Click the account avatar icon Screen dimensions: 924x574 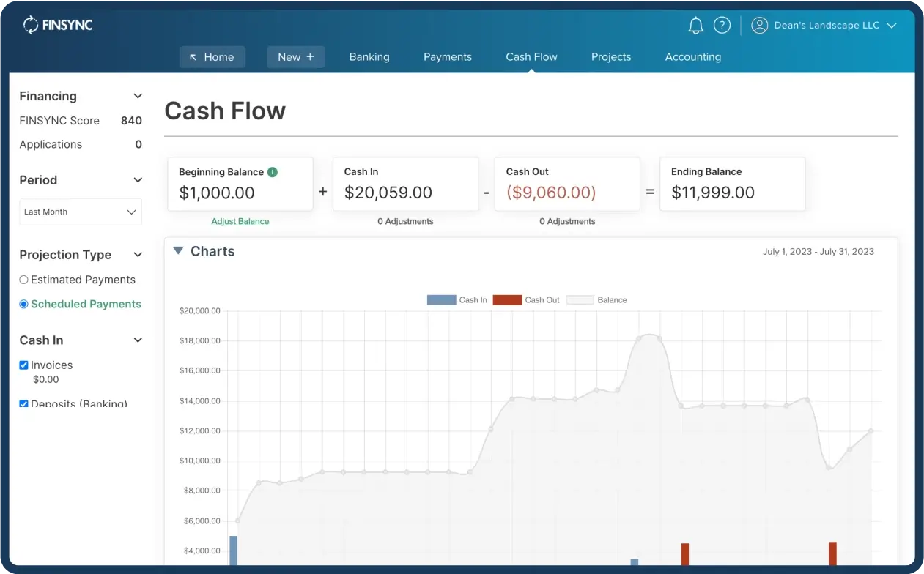759,24
